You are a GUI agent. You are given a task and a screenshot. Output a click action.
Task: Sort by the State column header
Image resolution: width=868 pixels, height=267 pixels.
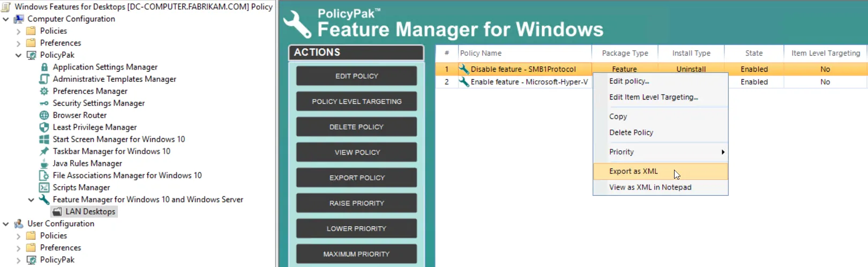pos(754,53)
